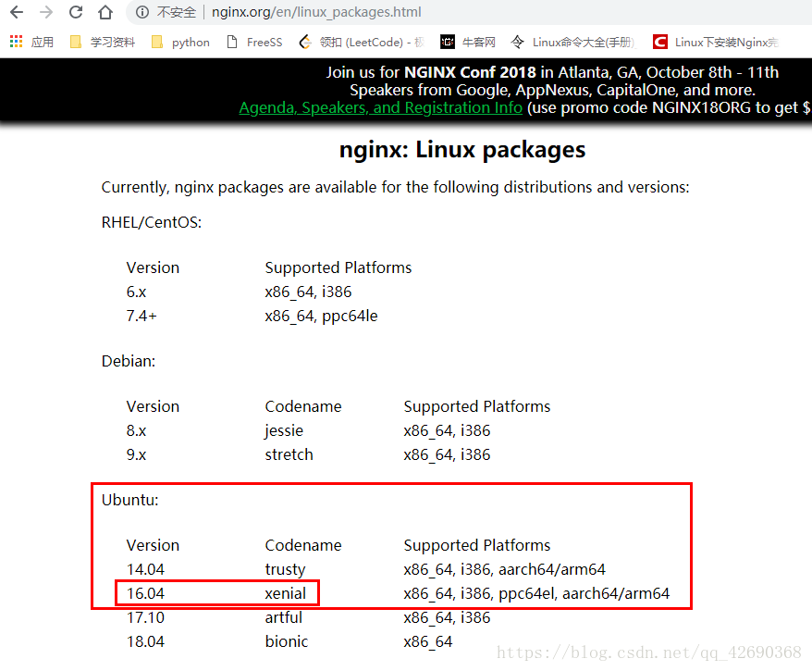The width and height of the screenshot is (812, 671).
Task: Click the RHEL '6.x' version cell
Action: 136,292
